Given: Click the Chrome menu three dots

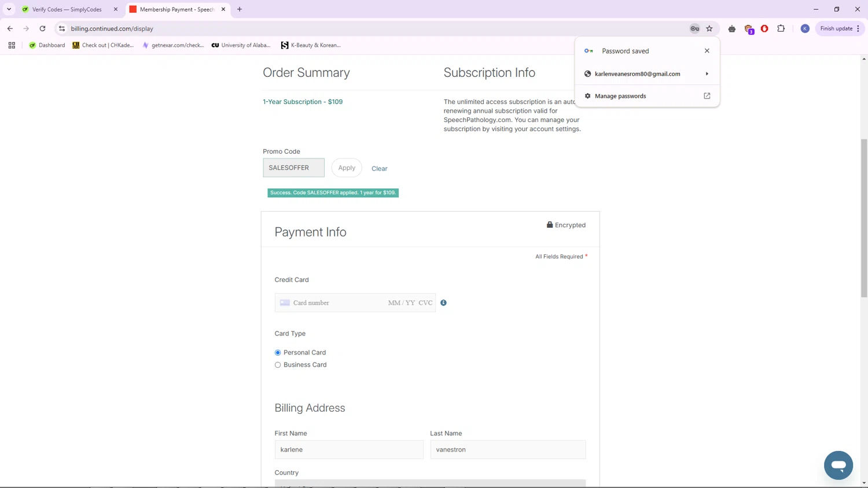Looking at the screenshot, I should point(858,28).
